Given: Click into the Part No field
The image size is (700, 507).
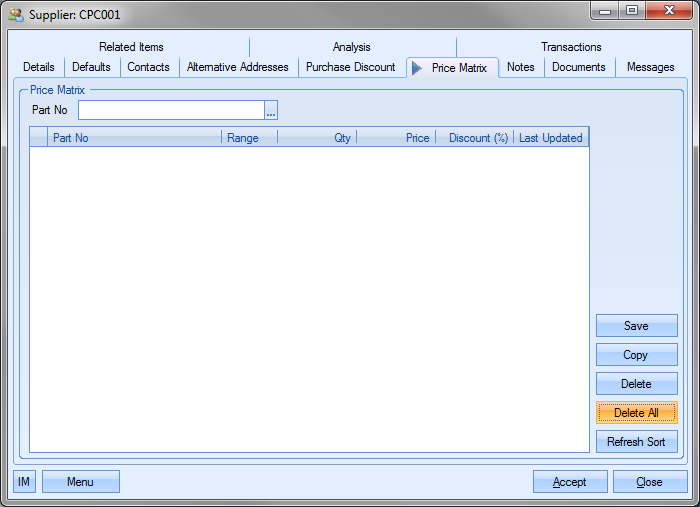Looking at the screenshot, I should click(x=171, y=110).
